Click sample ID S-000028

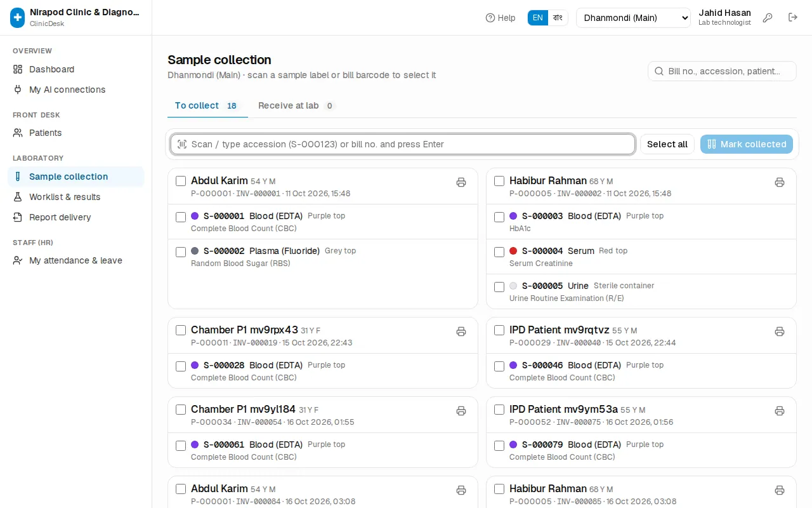coord(224,365)
